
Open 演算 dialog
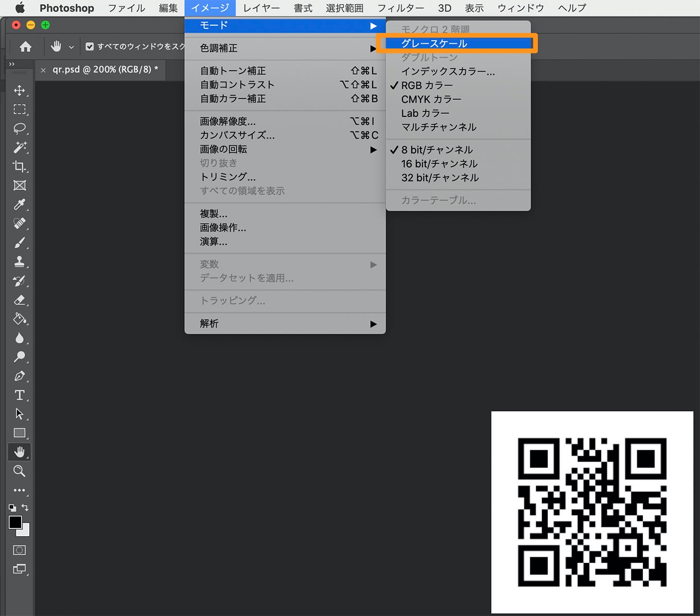(285, 242)
